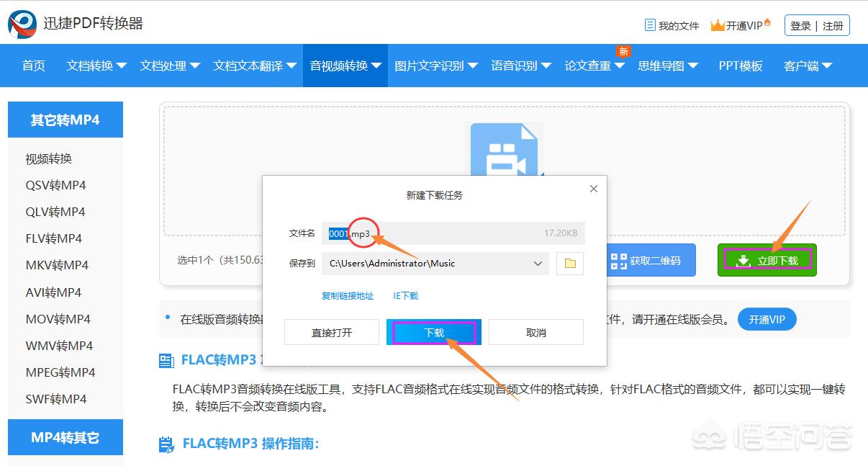The width and height of the screenshot is (868, 466).
Task: Click the 注册 link
Action: (x=833, y=26)
